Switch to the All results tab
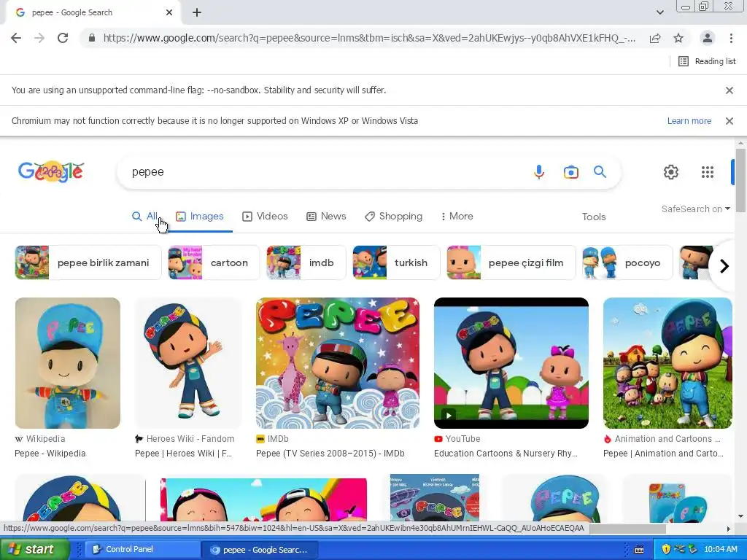Image resolution: width=747 pixels, height=560 pixels. point(145,216)
